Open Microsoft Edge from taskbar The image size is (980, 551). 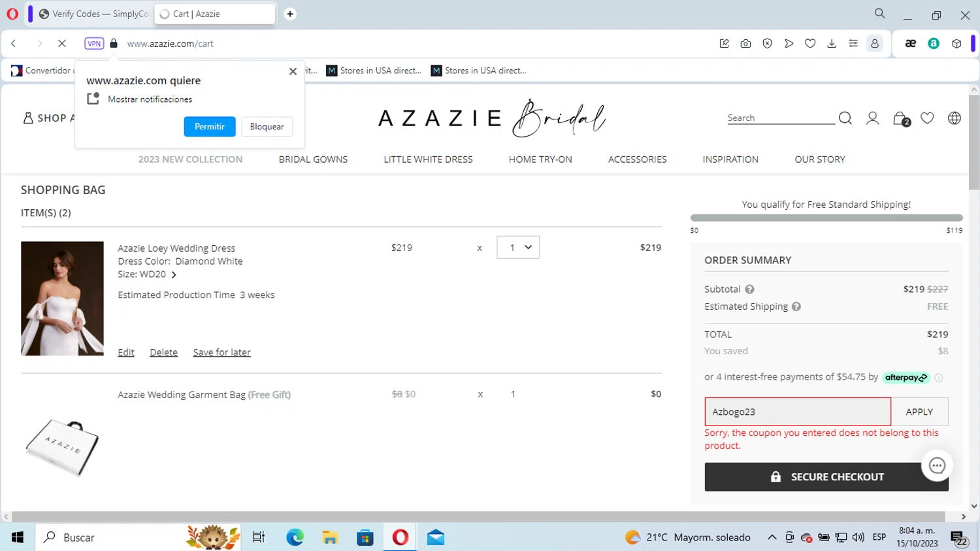pyautogui.click(x=295, y=537)
